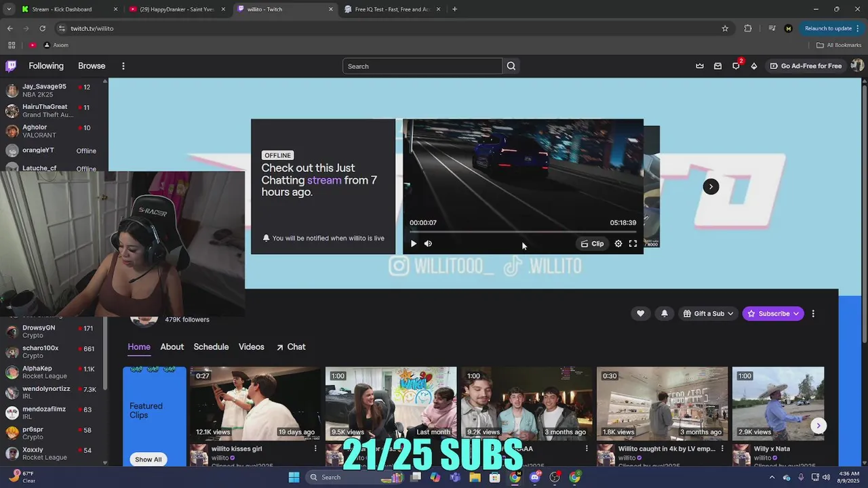Open video player settings gear
The width and height of the screenshot is (868, 488).
coord(618,243)
